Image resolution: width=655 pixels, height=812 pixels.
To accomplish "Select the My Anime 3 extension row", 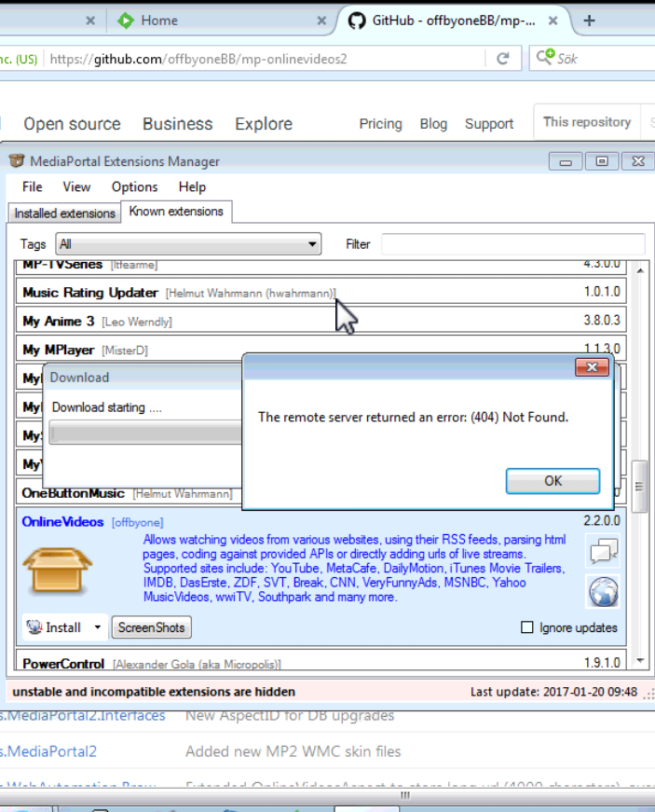I will pyautogui.click(x=321, y=321).
